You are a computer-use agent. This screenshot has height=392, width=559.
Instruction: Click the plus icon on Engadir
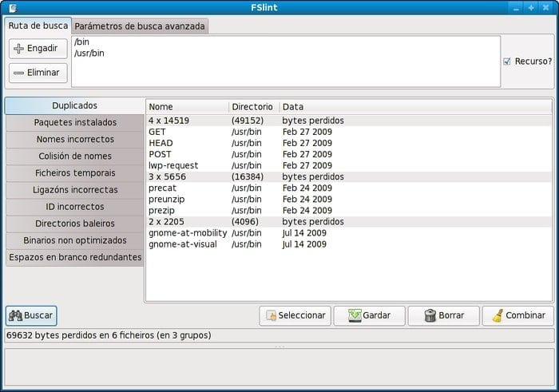point(18,49)
